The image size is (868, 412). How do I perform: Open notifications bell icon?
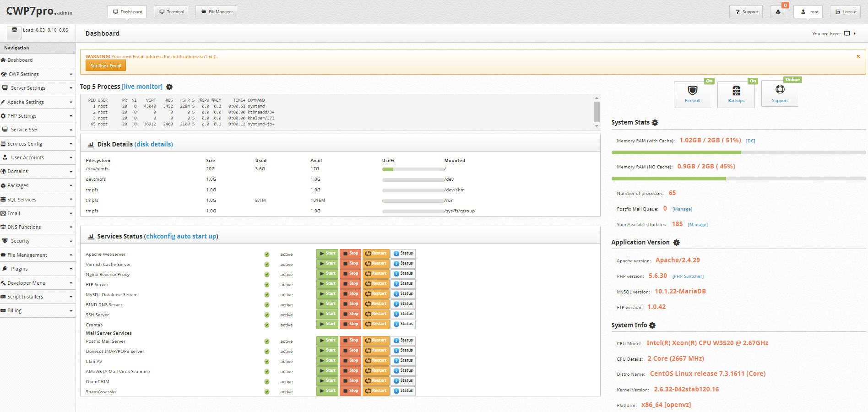click(778, 12)
